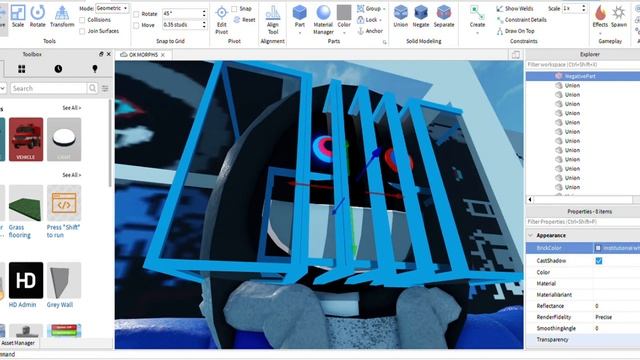Open the Part dropdown arrow
This screenshot has height=360, width=640.
[300, 32]
